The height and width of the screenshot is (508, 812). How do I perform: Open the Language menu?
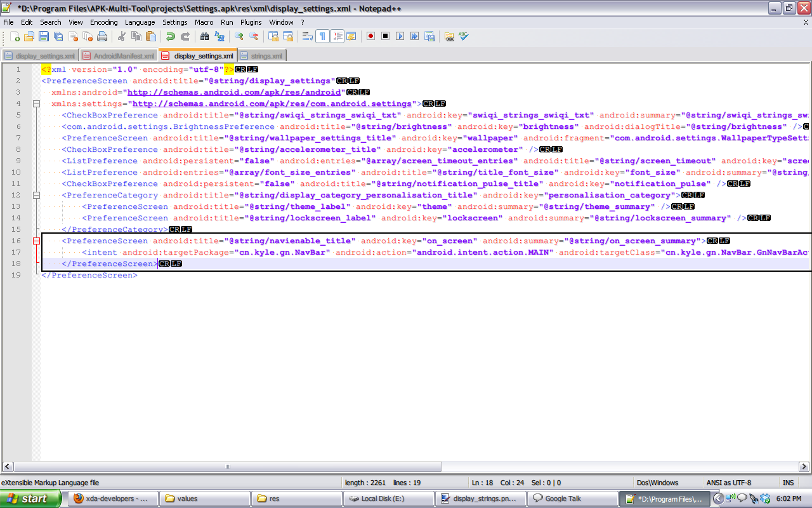click(140, 22)
